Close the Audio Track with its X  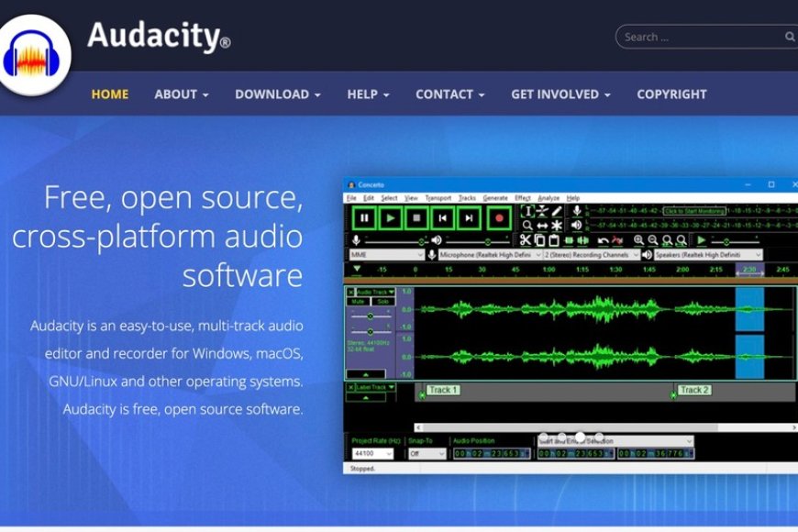[350, 293]
